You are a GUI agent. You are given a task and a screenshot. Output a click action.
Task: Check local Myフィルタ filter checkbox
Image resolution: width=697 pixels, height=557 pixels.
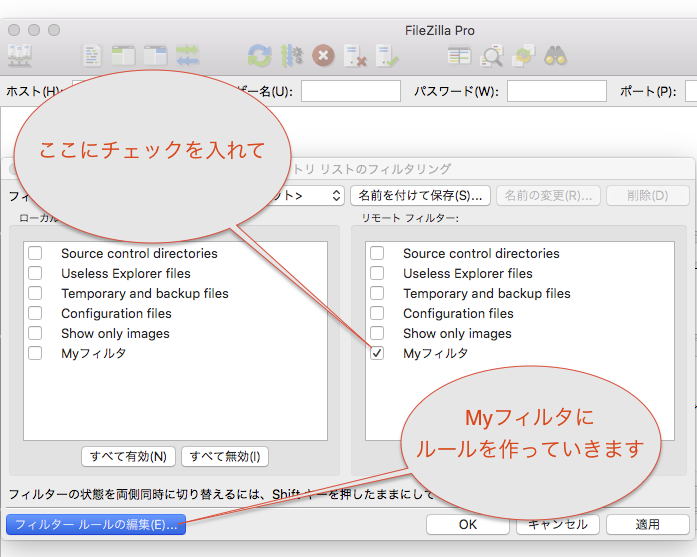tap(35, 353)
